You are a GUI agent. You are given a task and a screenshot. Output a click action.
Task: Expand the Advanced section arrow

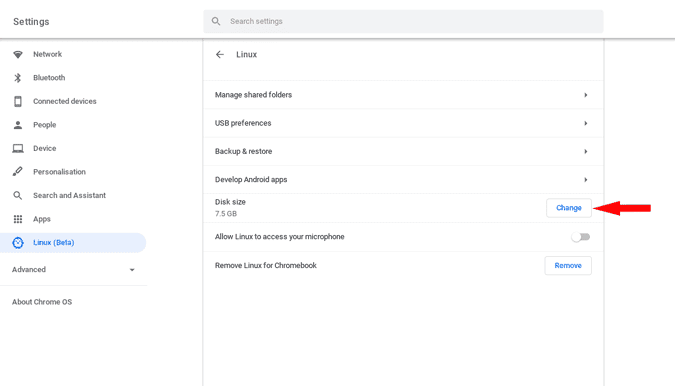point(132,270)
